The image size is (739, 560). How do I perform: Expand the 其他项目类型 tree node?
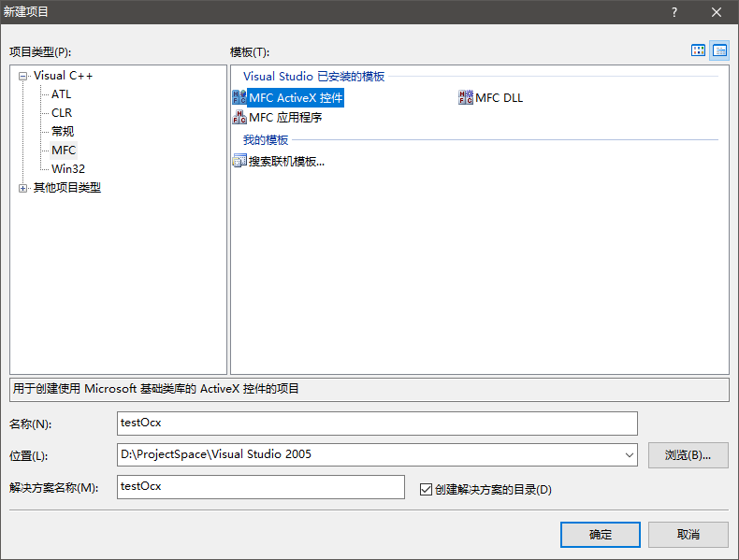coord(23,188)
